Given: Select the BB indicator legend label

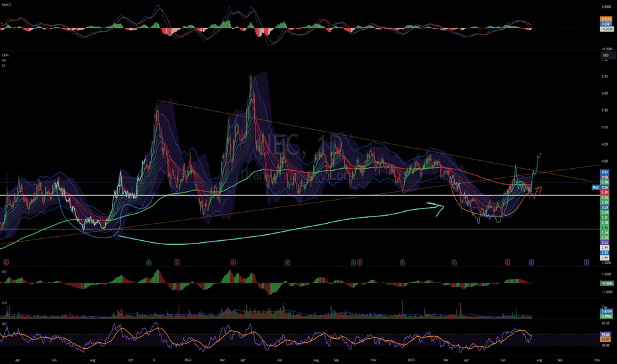Looking at the screenshot, I should (3, 61).
